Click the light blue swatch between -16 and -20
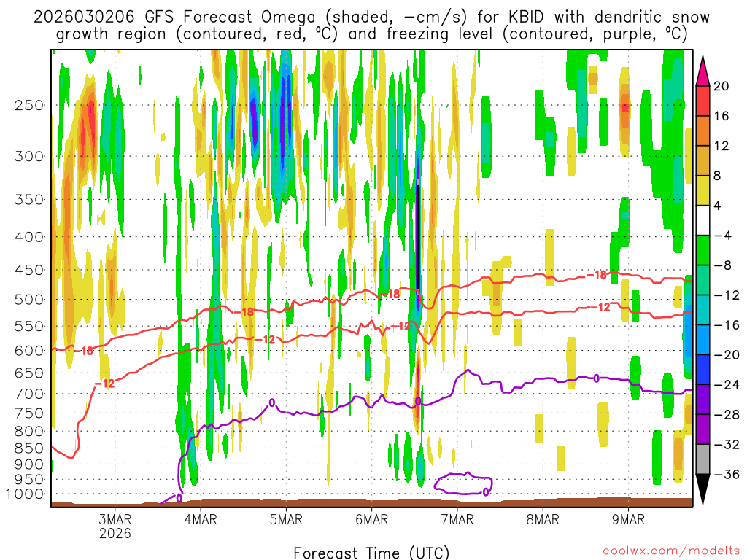The width and height of the screenshot is (747, 560). [703, 340]
